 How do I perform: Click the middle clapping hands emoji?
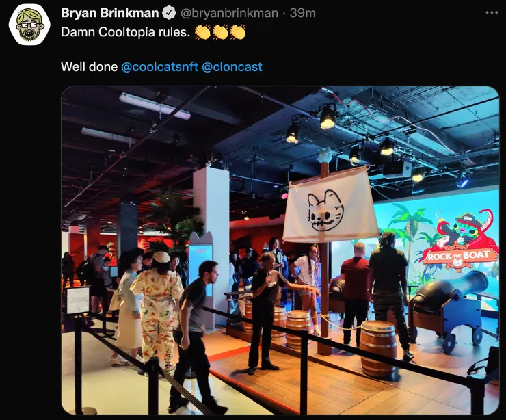[219, 32]
